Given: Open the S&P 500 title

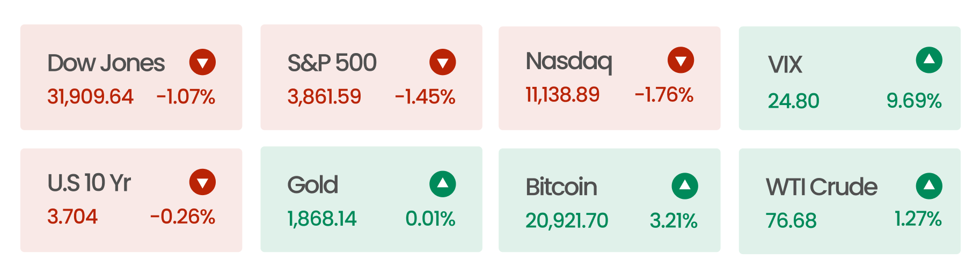Looking at the screenshot, I should [332, 63].
